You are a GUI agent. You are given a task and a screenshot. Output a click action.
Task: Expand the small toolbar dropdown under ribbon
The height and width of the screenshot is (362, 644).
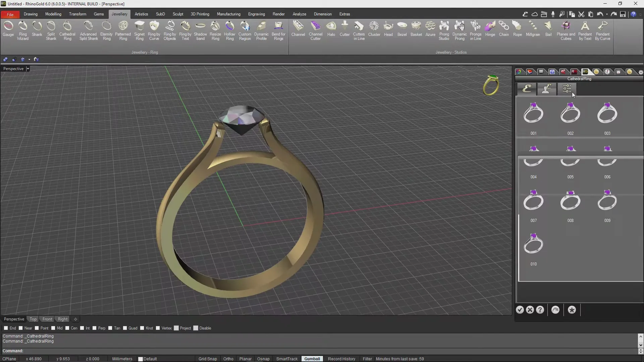click(x=29, y=59)
